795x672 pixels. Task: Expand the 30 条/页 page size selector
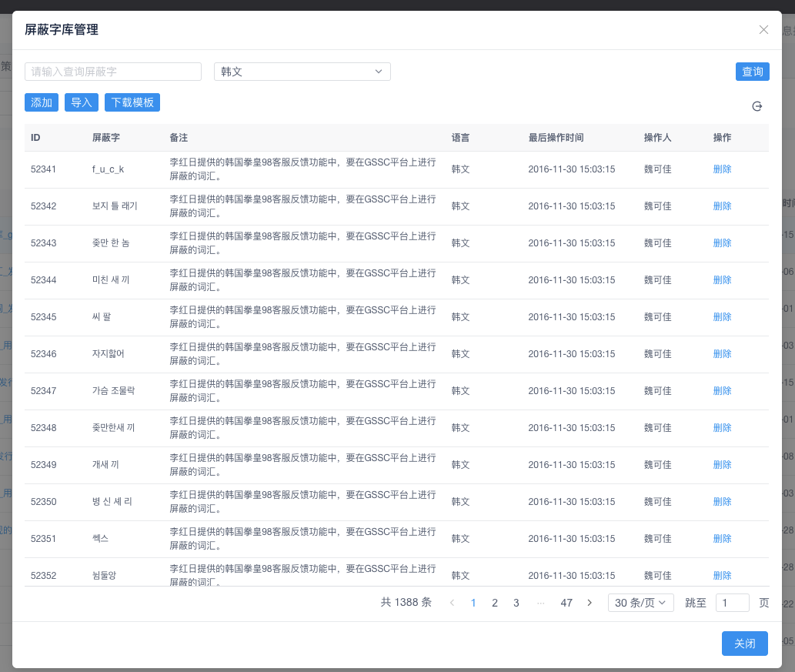pyautogui.click(x=640, y=603)
